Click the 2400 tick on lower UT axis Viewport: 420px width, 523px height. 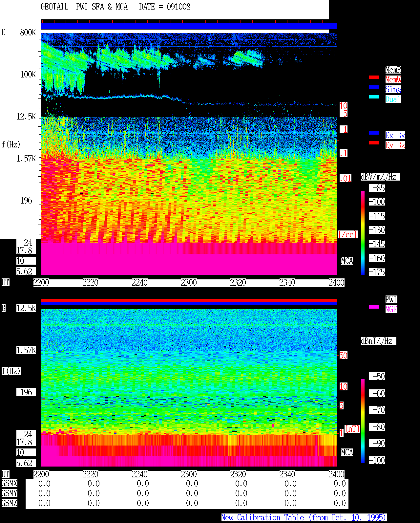pyautogui.click(x=337, y=474)
